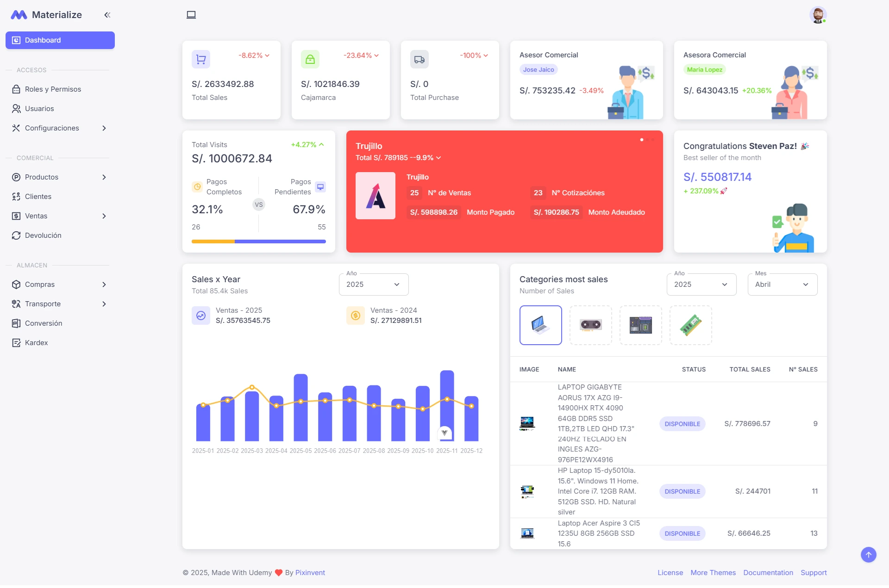
Task: Expand the Configuraciones sidebar submenu
Action: pyautogui.click(x=52, y=128)
